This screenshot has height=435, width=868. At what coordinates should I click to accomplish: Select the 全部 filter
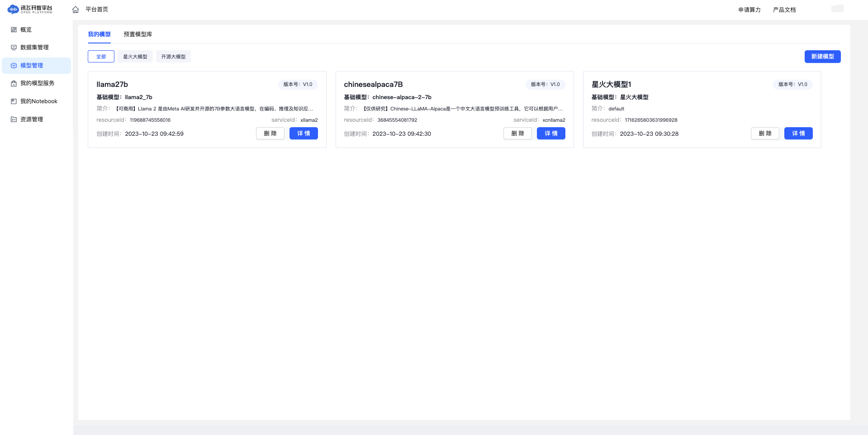pos(101,57)
